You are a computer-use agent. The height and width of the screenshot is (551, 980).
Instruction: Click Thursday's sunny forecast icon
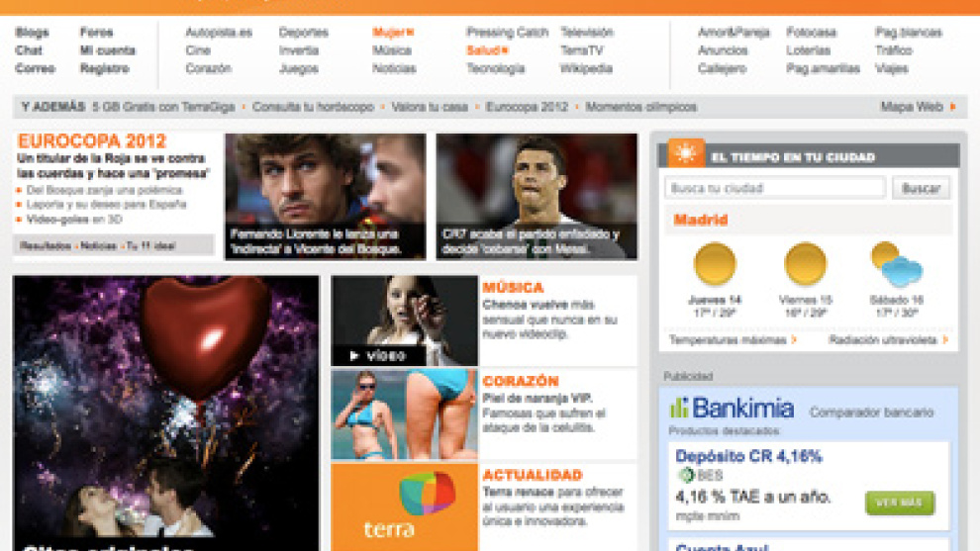[x=715, y=264]
